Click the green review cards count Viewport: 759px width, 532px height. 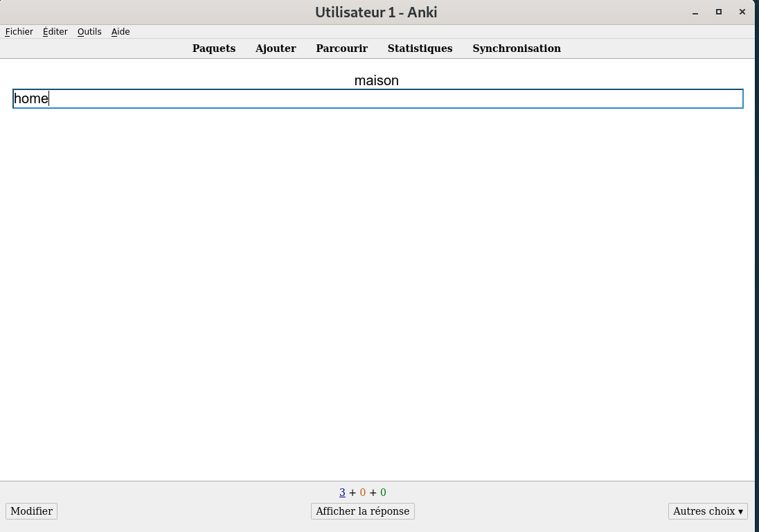point(383,493)
